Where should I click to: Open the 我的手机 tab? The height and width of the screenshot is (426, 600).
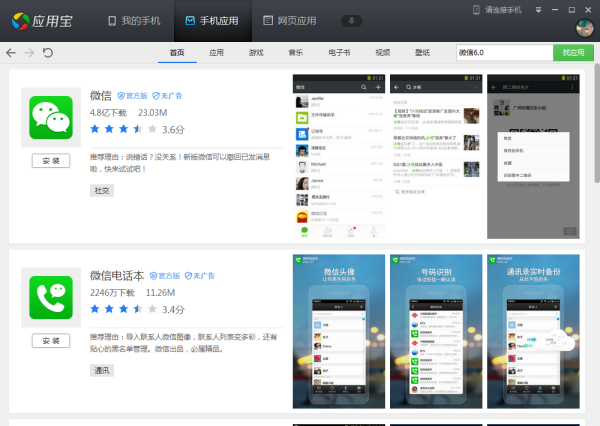point(134,21)
